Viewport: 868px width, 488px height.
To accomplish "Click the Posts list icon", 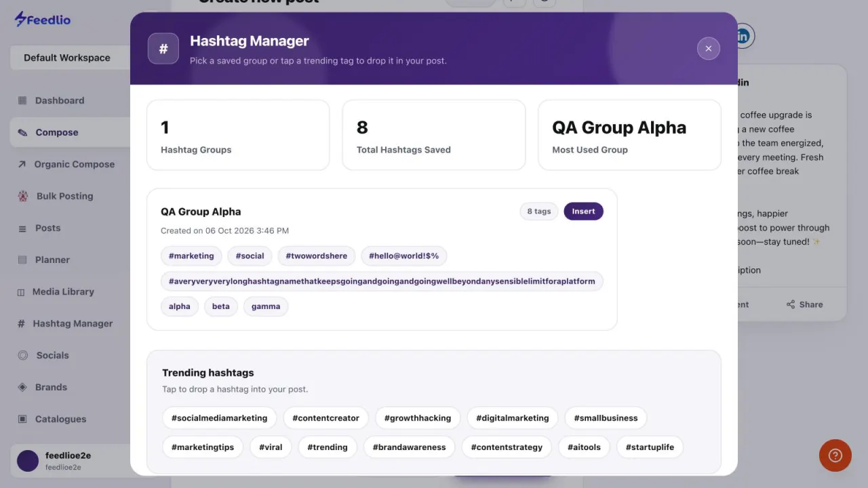I will (x=22, y=228).
